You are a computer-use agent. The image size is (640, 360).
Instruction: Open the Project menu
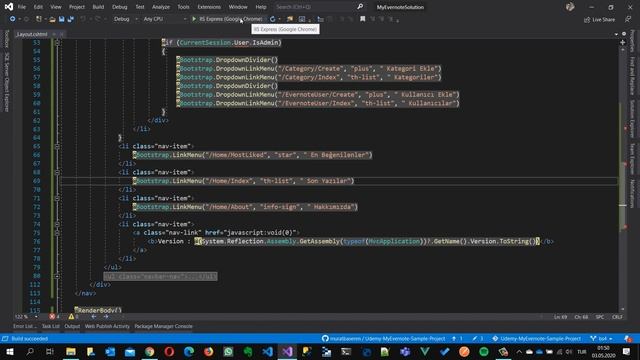pos(77,7)
